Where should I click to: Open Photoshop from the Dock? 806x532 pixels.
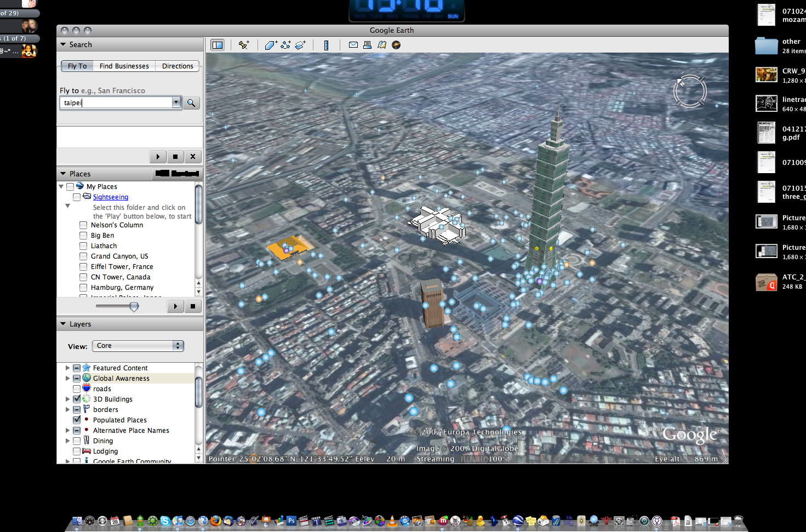pyautogui.click(x=291, y=521)
